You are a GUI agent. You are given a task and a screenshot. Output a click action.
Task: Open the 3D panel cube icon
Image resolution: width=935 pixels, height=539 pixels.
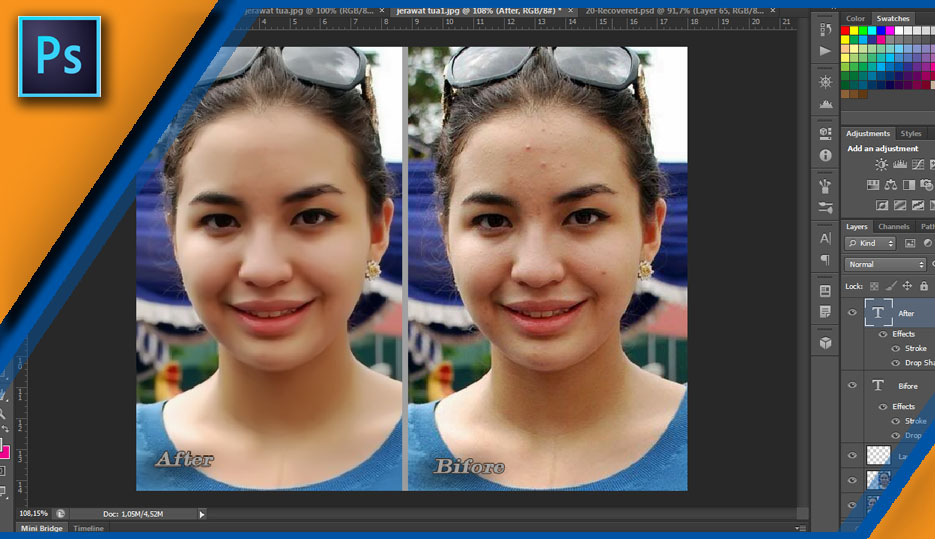click(825, 343)
